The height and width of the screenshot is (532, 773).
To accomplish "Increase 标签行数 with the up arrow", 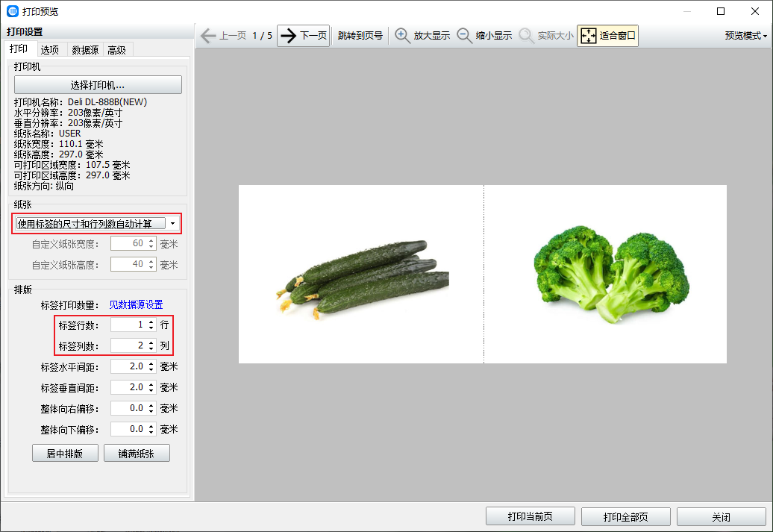I will tap(151, 322).
